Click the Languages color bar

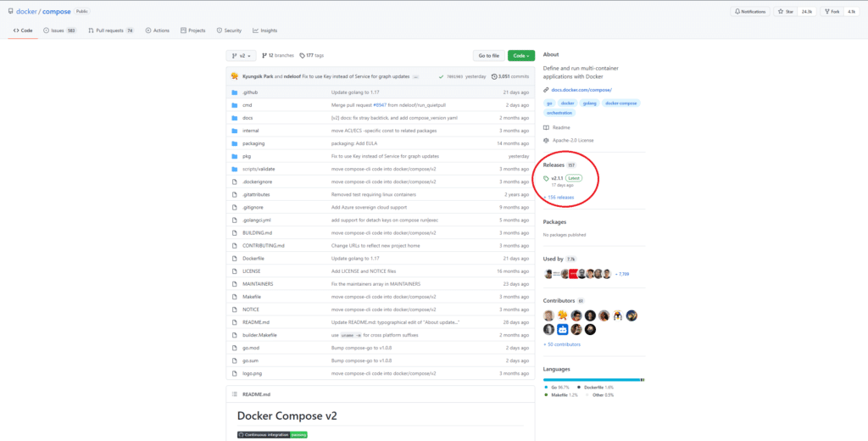[592, 379]
